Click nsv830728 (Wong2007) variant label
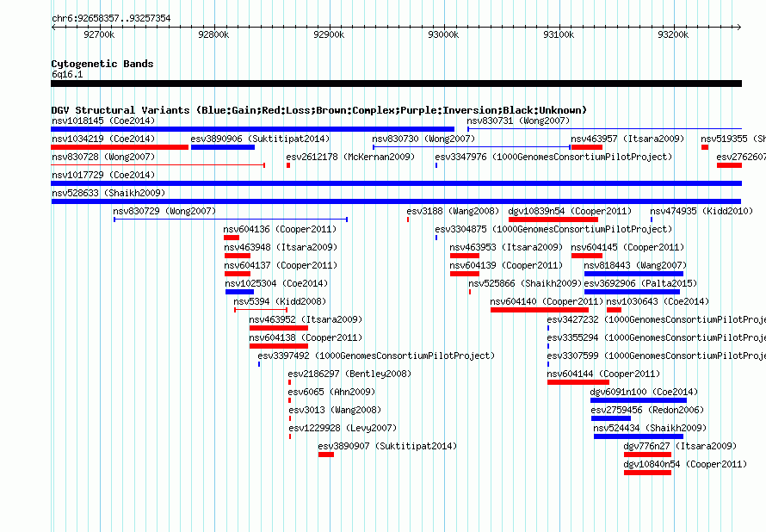 click(x=103, y=157)
